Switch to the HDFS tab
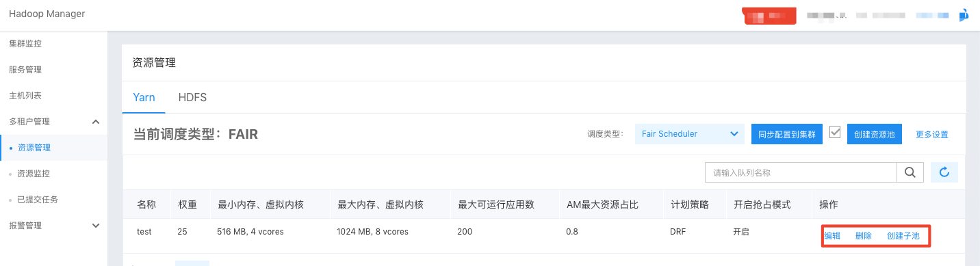Image resolution: width=980 pixels, height=266 pixels. coord(192,97)
